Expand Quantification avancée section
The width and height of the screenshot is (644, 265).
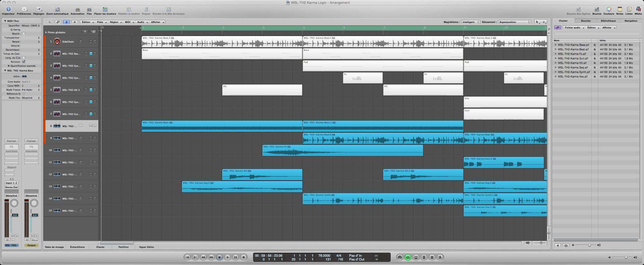(9, 66)
